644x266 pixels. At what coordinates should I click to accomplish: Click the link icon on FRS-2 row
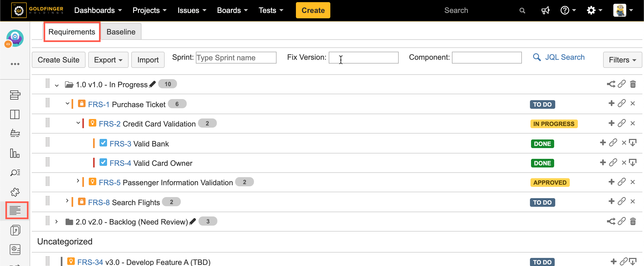[x=622, y=123]
